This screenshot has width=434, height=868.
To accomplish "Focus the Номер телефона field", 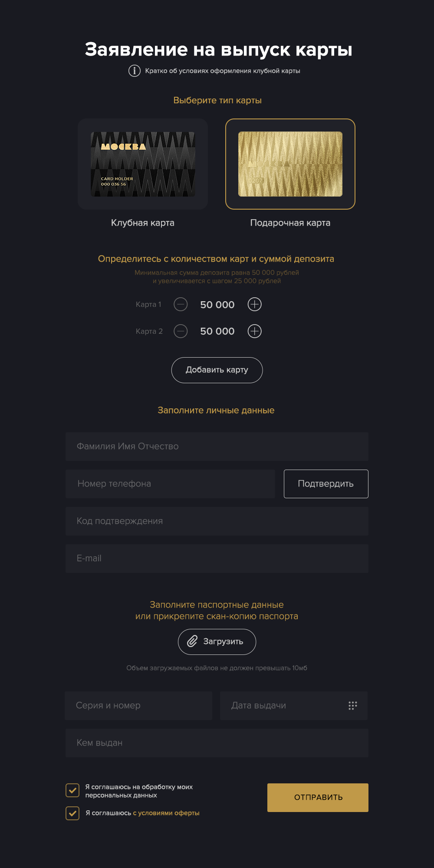I will (x=170, y=484).
